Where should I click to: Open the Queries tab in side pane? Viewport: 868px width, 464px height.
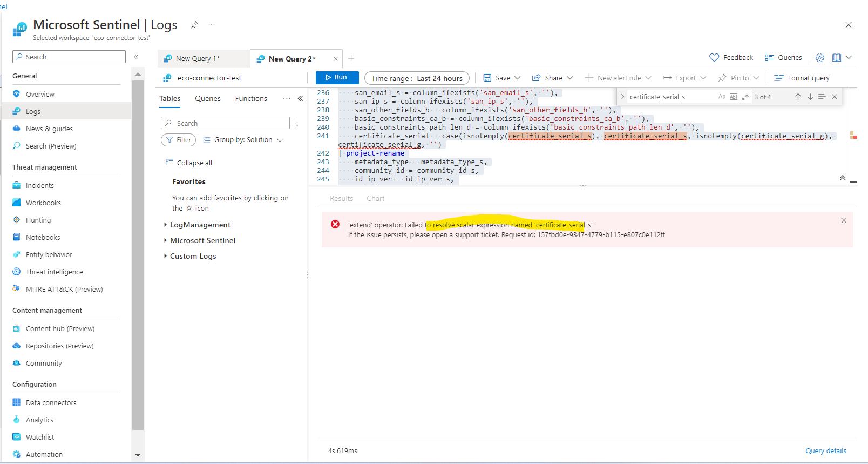pyautogui.click(x=208, y=98)
